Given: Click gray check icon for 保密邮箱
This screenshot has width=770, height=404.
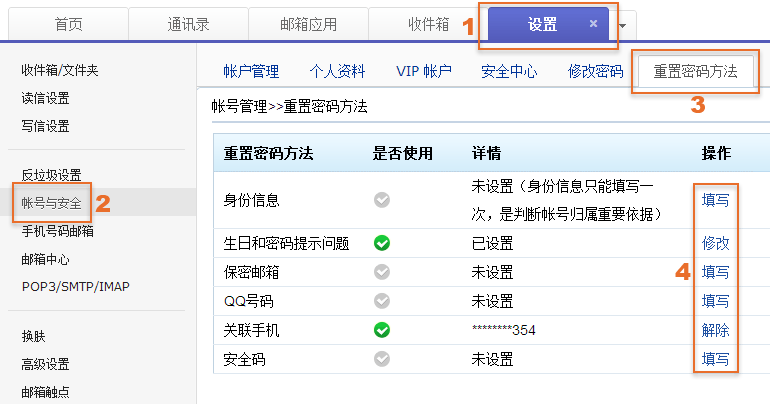Looking at the screenshot, I should pyautogui.click(x=381, y=271).
